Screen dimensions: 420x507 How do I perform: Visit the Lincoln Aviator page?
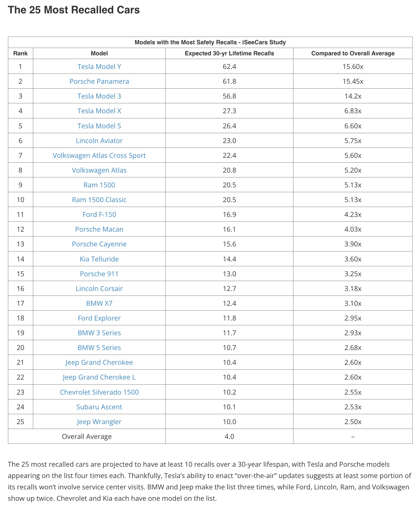pyautogui.click(x=99, y=141)
